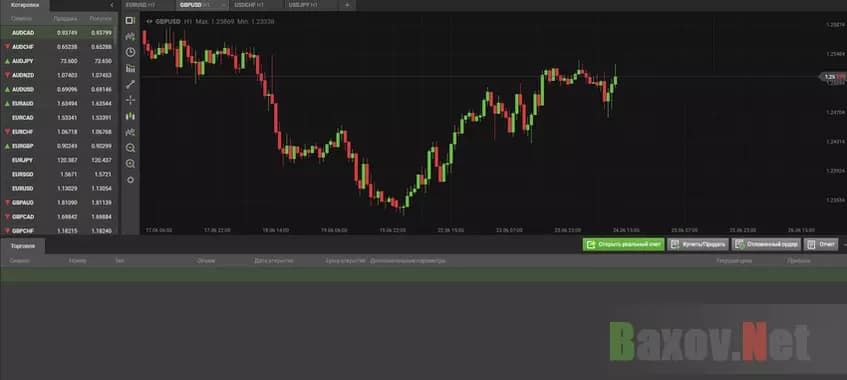The height and width of the screenshot is (380, 847).
Task: Click the Купить/Продать button
Action: [698, 244]
